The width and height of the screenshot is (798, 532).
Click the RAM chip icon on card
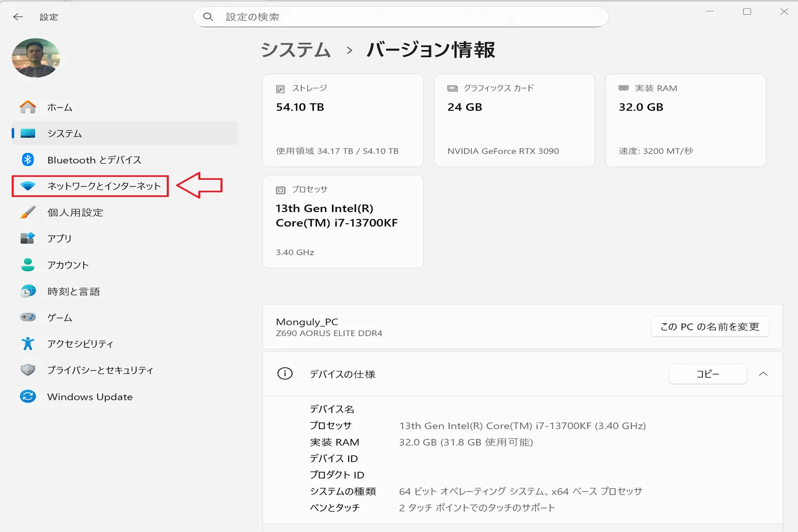623,88
